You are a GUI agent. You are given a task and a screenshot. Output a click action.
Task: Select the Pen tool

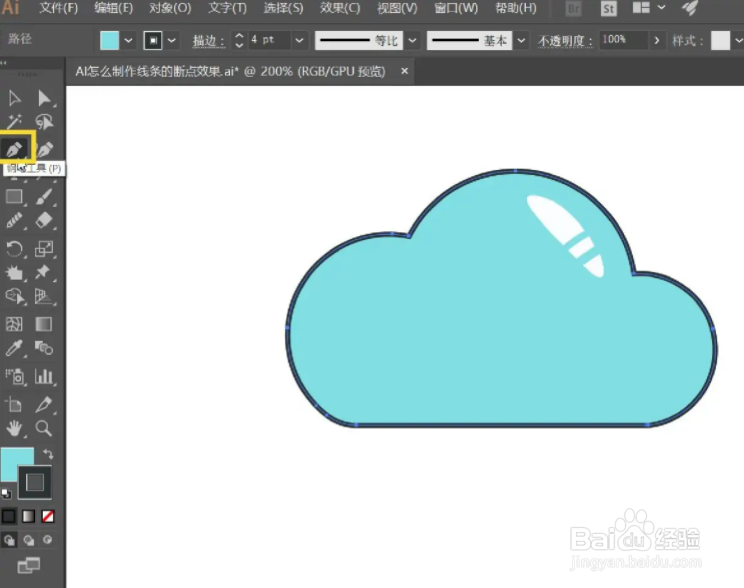(x=14, y=149)
